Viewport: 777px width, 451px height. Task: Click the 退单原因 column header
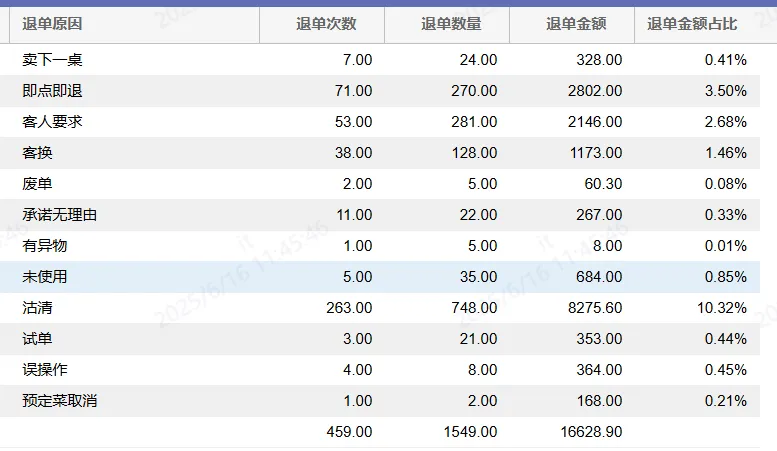coord(52,23)
